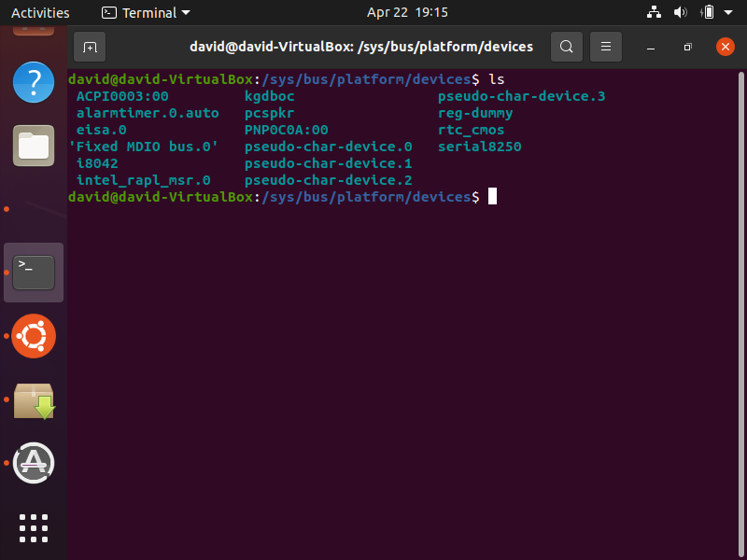
Task: Show the Applications grid from the dock
Action: [33, 528]
